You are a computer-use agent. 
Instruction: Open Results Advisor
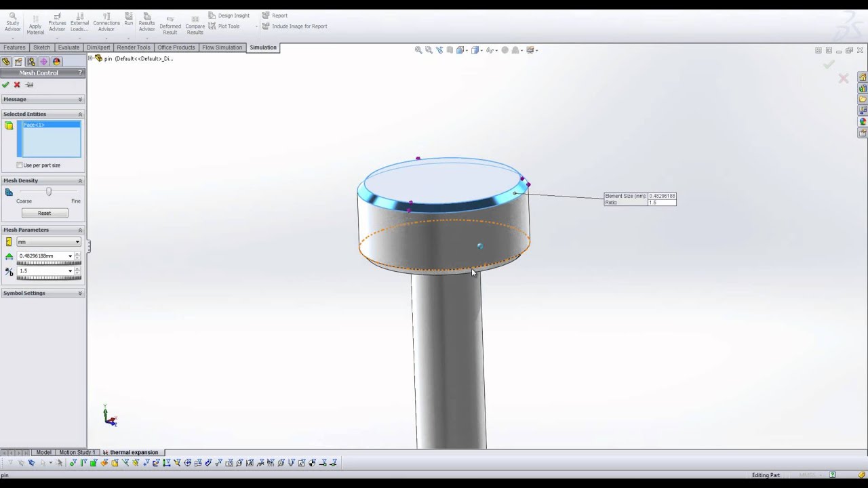click(146, 22)
